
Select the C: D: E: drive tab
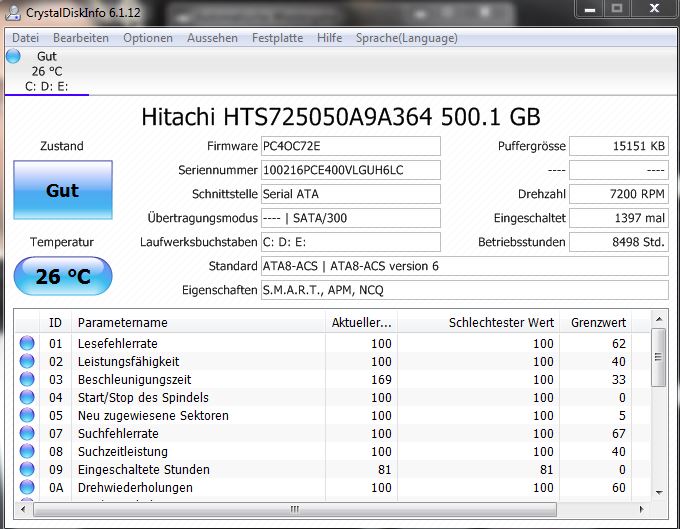(x=47, y=71)
